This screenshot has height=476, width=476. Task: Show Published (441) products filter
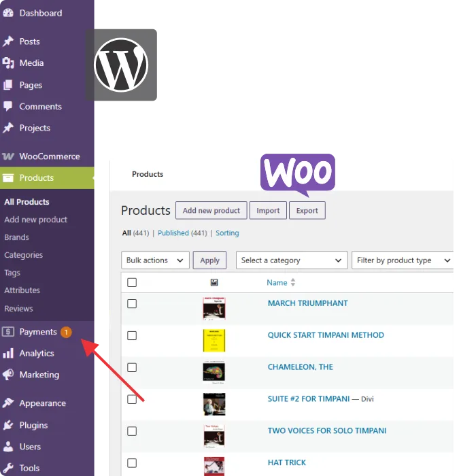click(182, 233)
